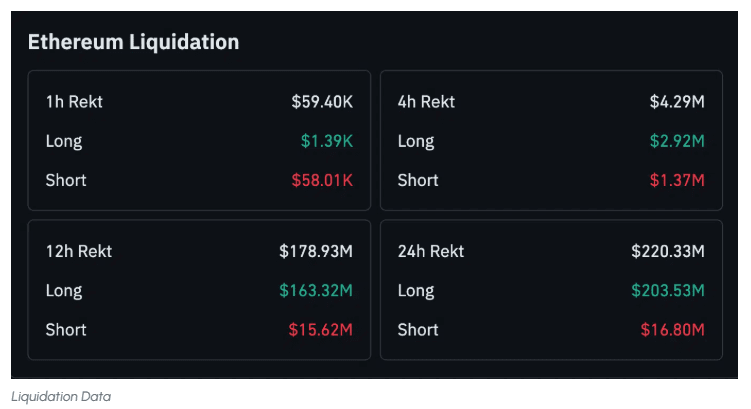Click the red $16.80M short value
The image size is (751, 409).
(673, 330)
